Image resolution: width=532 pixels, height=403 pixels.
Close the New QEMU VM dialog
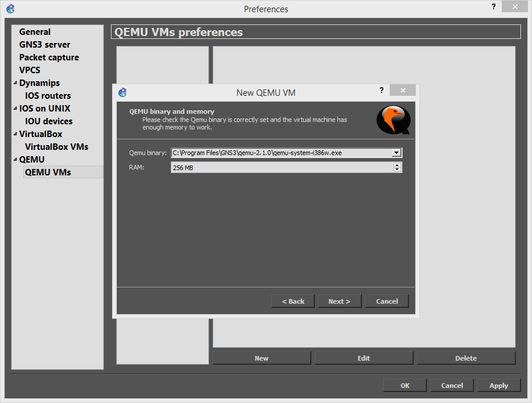point(402,90)
